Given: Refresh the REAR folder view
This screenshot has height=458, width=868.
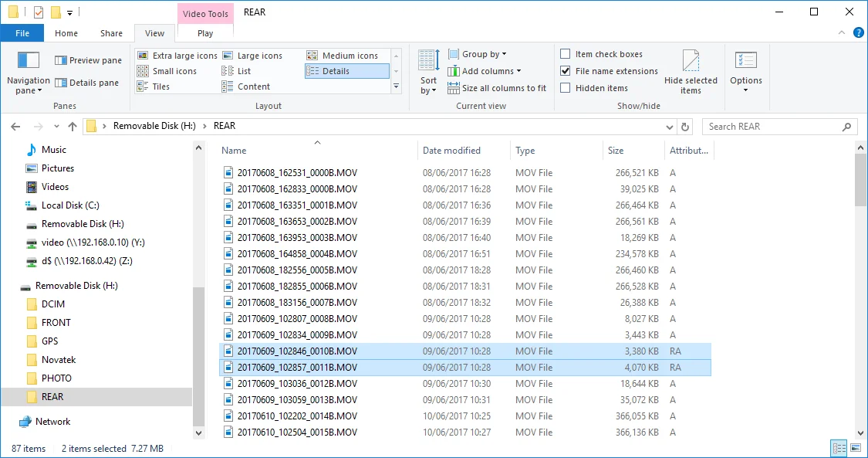Looking at the screenshot, I should click(x=685, y=127).
